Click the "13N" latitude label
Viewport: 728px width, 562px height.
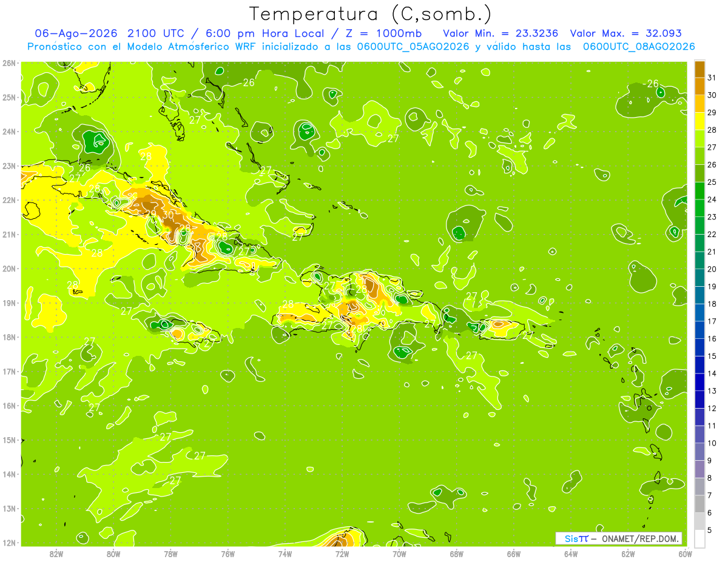(10, 509)
